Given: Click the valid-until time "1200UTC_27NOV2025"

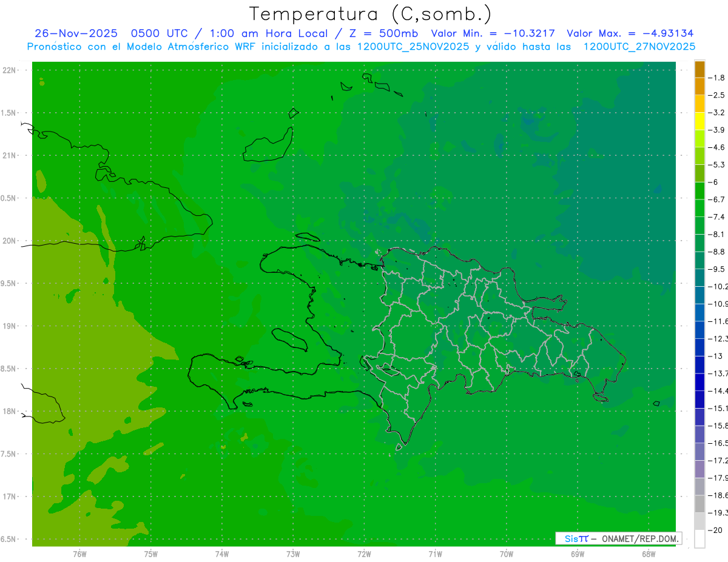Looking at the screenshot, I should pos(639,47).
